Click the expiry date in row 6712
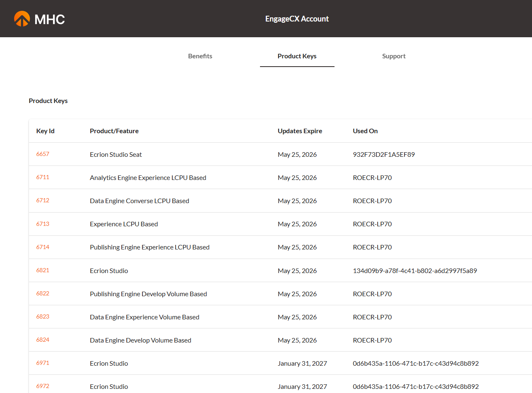Screen dimensions: 532x393 297,201
